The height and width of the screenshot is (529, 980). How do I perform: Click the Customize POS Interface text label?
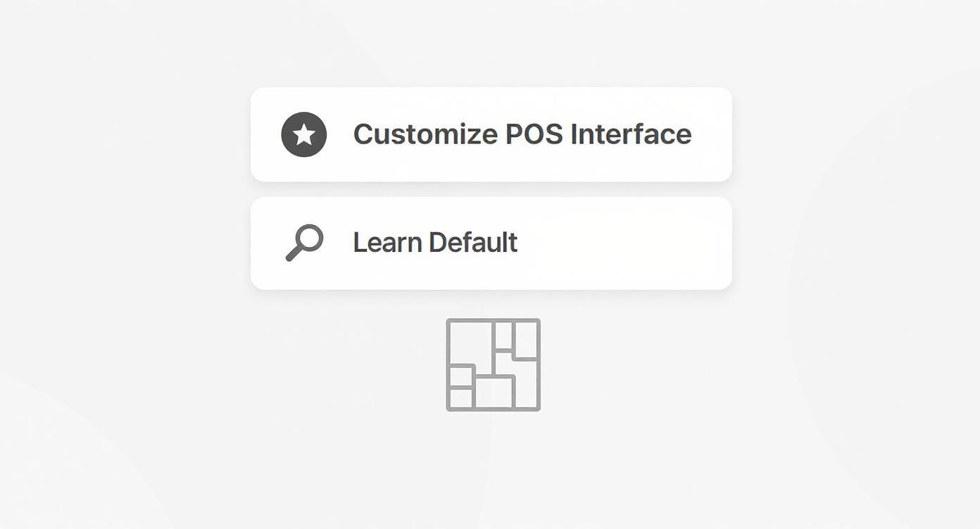coord(523,134)
